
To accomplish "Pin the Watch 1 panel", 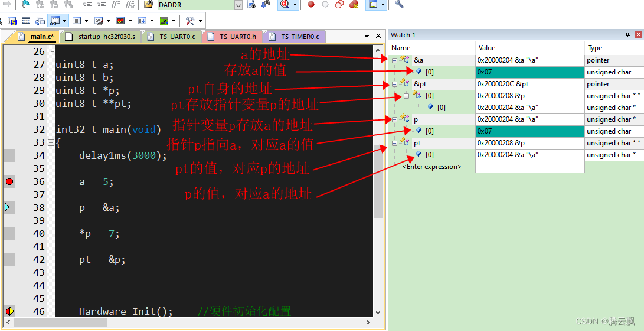I will tap(627, 35).
